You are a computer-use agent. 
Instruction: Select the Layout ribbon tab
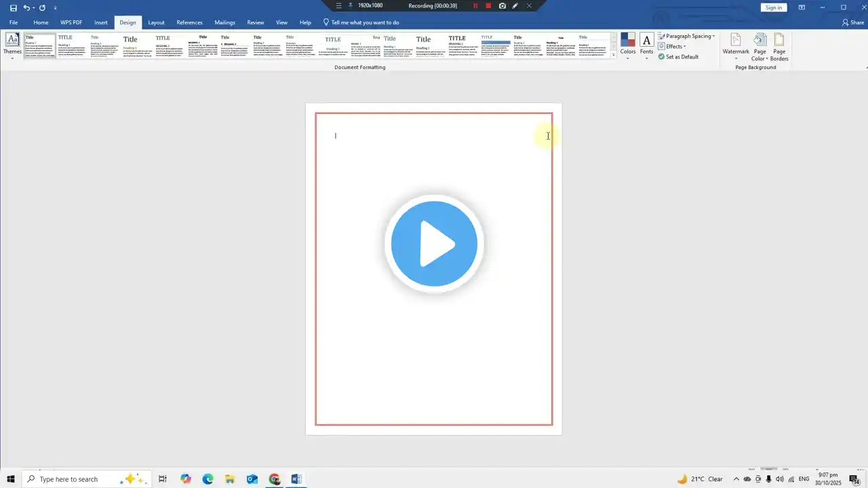point(157,22)
